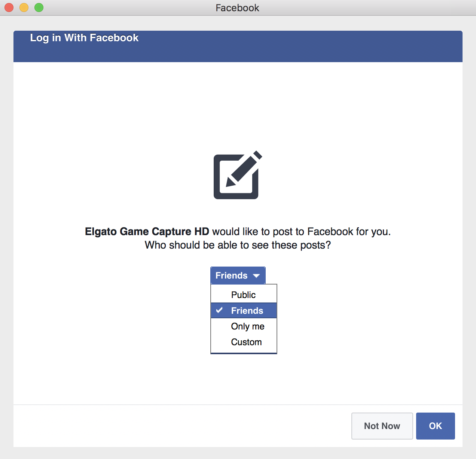The width and height of the screenshot is (476, 459).
Task: Pick the Only me audience option
Action: point(247,326)
